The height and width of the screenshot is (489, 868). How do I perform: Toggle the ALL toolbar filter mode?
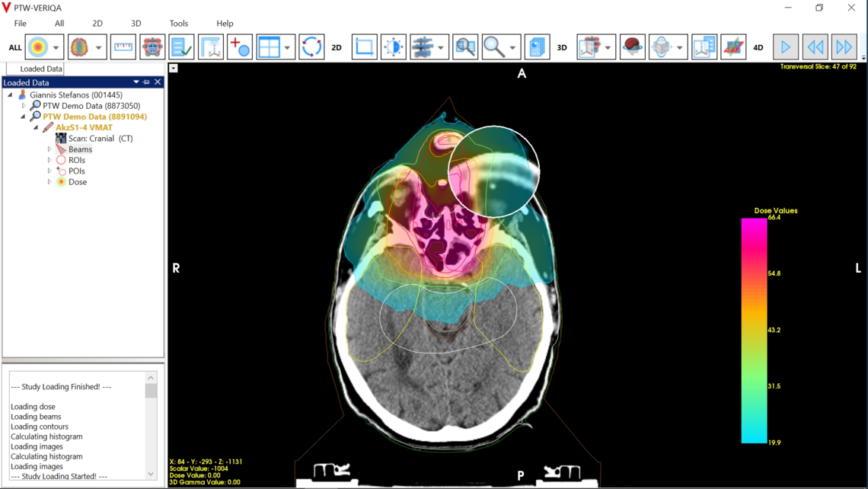click(x=14, y=46)
